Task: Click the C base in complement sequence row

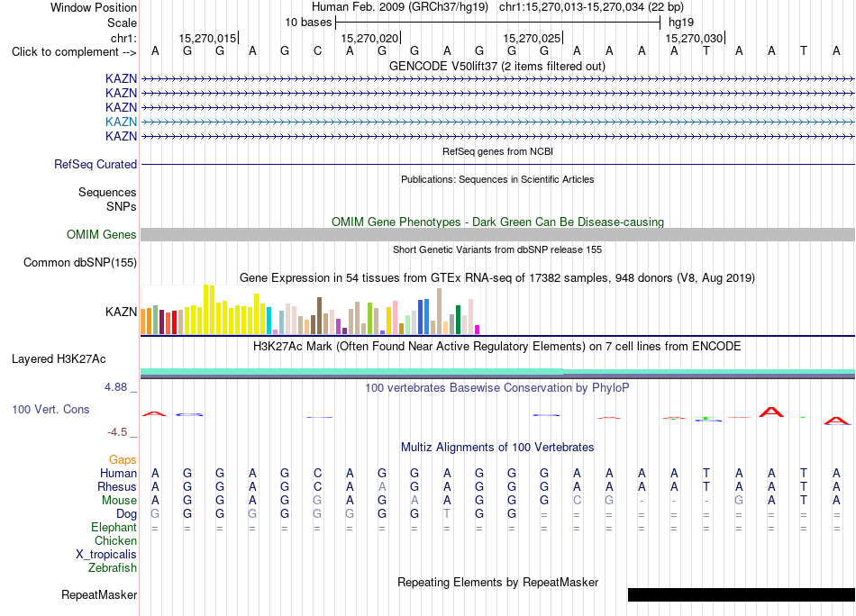Action: pos(318,51)
